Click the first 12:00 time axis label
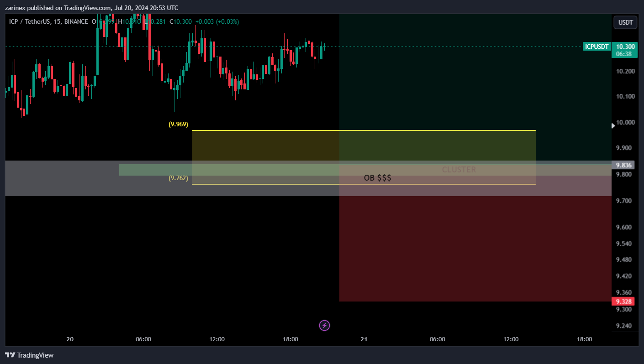Image resolution: width=644 pixels, height=364 pixels. [x=217, y=339]
